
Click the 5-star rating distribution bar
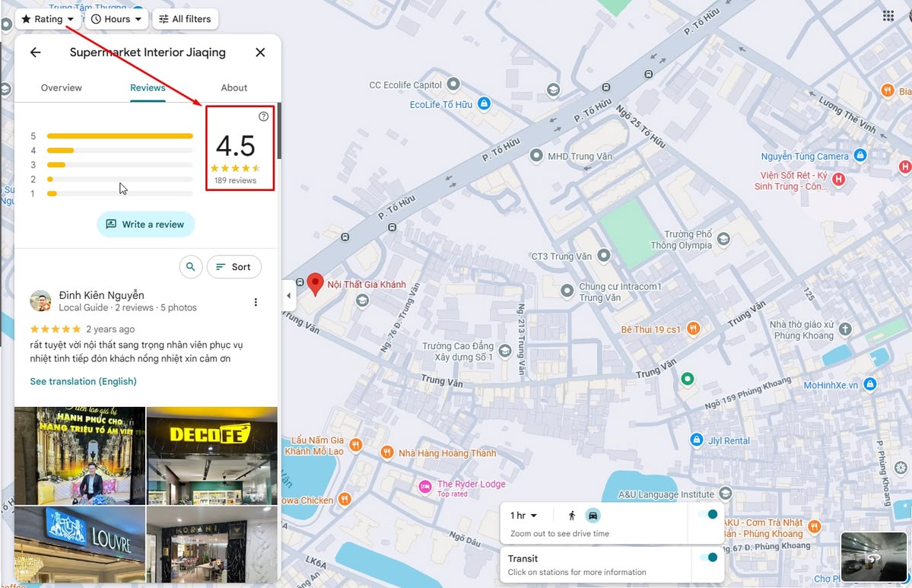(119, 135)
